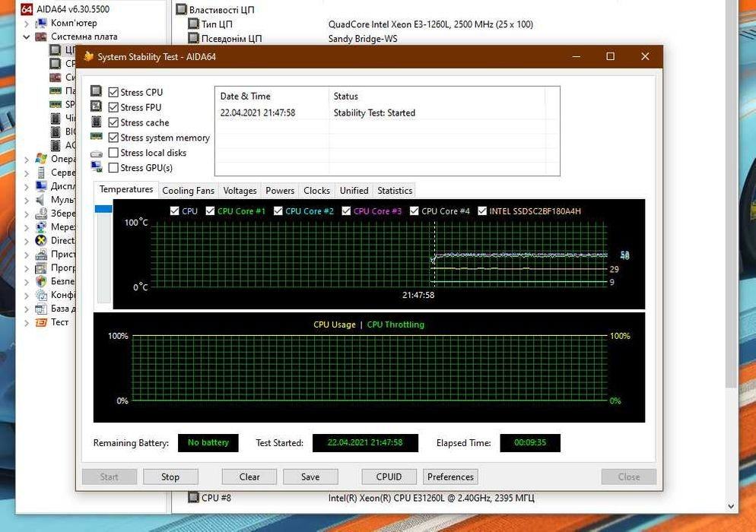Toggle the CPU Core #1 graph checkbox
756x532 pixels.
tap(210, 211)
